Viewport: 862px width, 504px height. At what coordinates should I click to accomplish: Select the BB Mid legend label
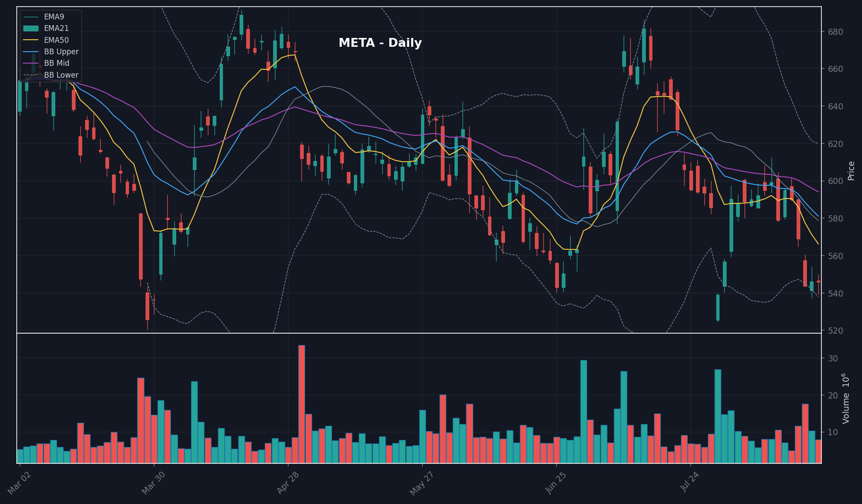[56, 63]
